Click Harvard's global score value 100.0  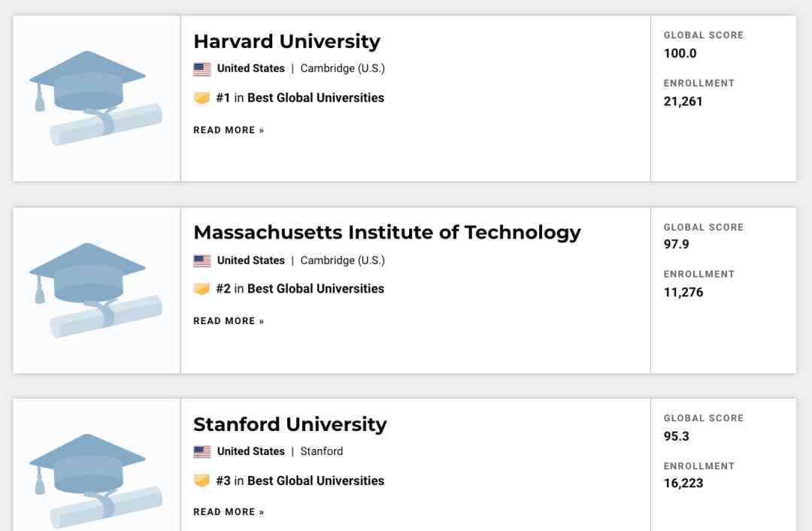click(x=680, y=53)
